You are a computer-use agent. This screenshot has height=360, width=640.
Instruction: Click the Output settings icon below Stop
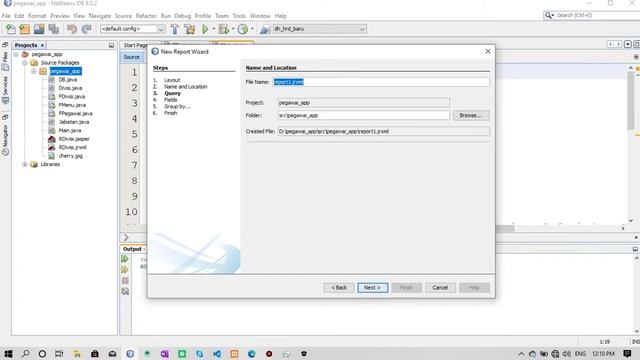click(x=125, y=291)
